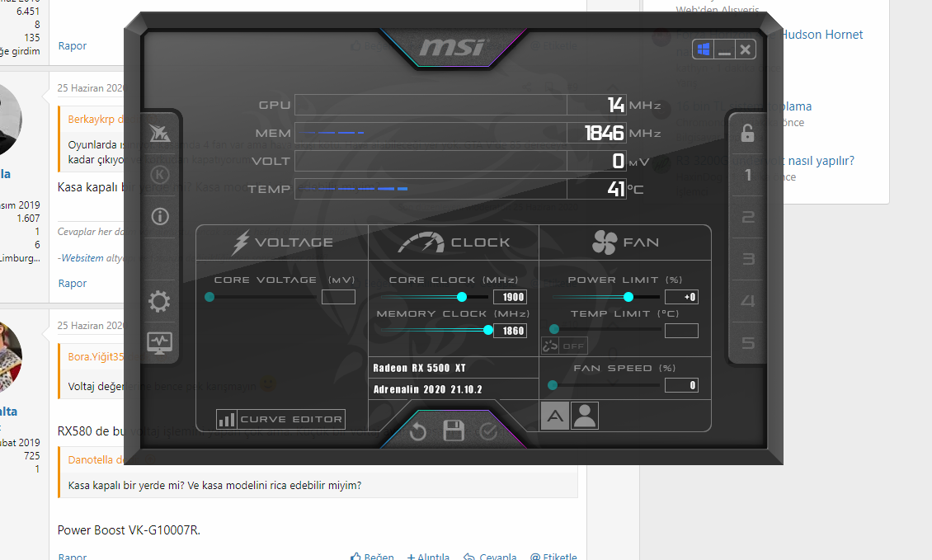
Task: Click the Cevapla reply button
Action: (491, 557)
